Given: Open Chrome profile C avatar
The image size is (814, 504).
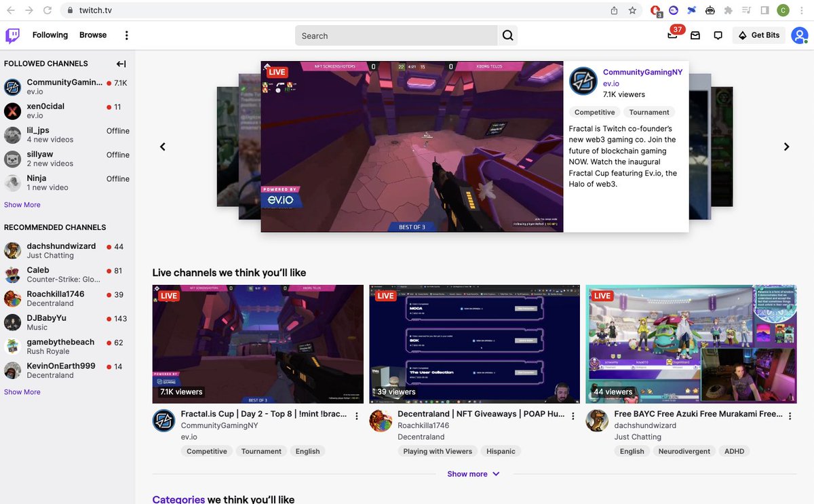Looking at the screenshot, I should [x=783, y=10].
